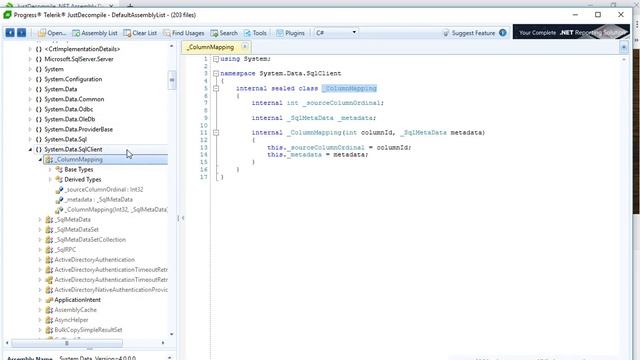The image size is (640, 360).
Task: Collapse the constructor code fold
Action: tap(216, 133)
